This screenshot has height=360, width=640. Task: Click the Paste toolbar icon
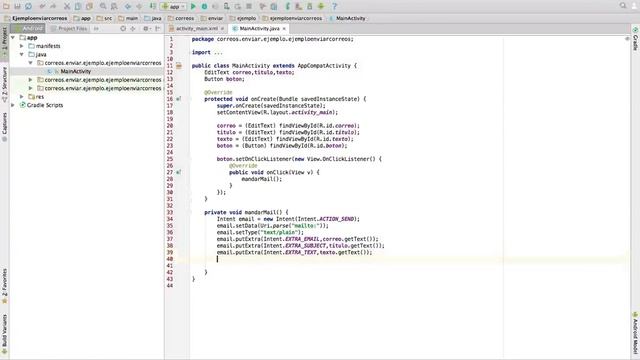coord(89,6)
